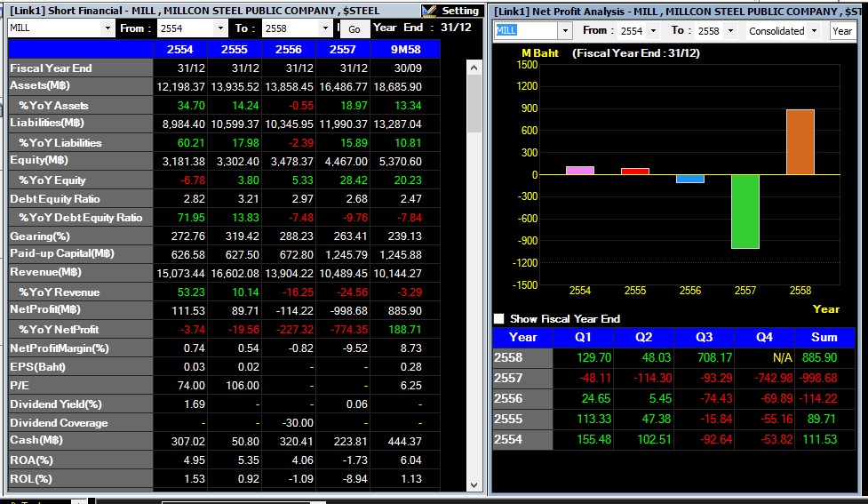Image resolution: width=868 pixels, height=504 pixels.
Task: Click the Gearing(%) row label
Action: (81, 236)
